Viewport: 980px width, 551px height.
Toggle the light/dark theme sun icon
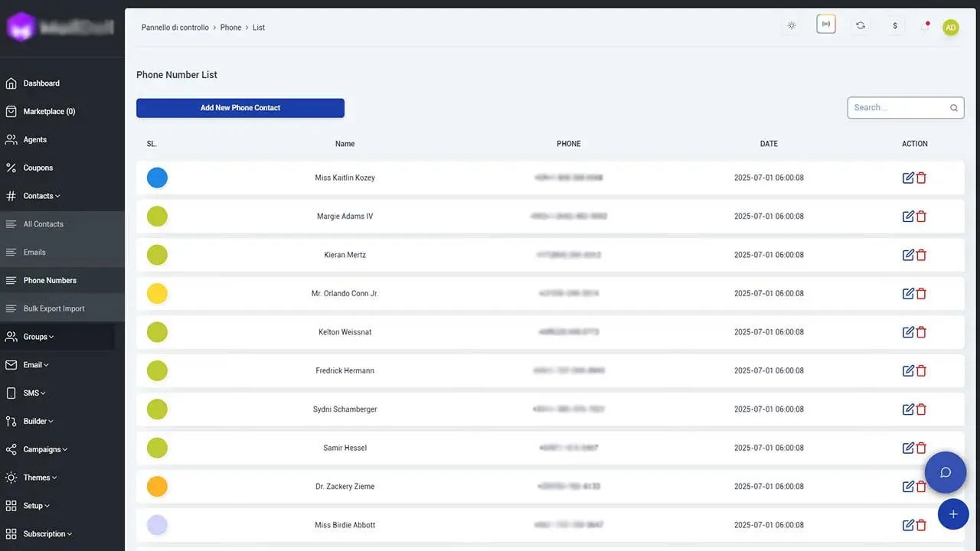coord(792,26)
